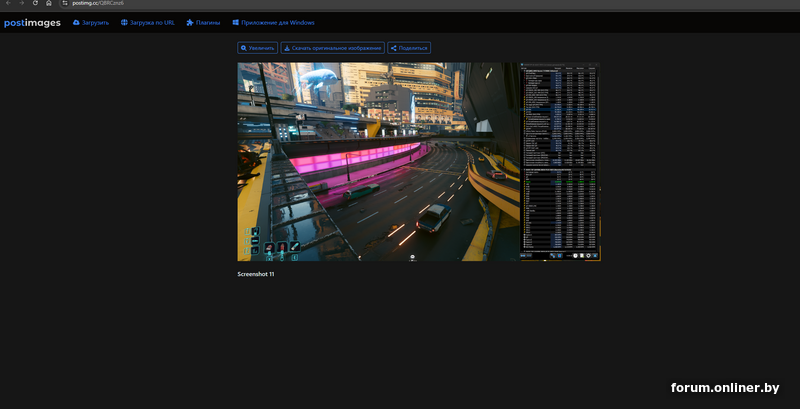
Task: Click the globe icon beside Загрузка по URL
Action: pyautogui.click(x=124, y=22)
